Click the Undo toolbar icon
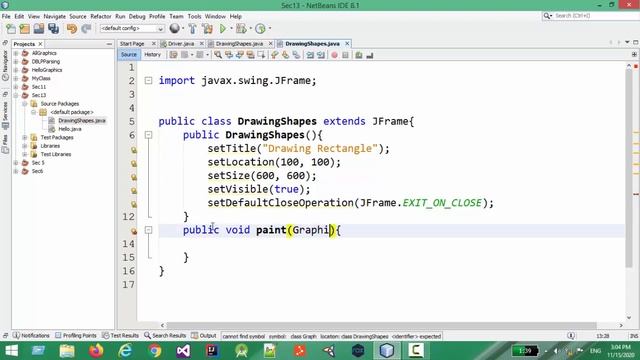The image size is (640, 360). (72, 29)
